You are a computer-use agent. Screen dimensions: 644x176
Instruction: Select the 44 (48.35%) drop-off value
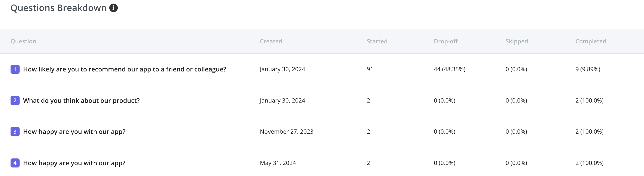click(x=449, y=69)
